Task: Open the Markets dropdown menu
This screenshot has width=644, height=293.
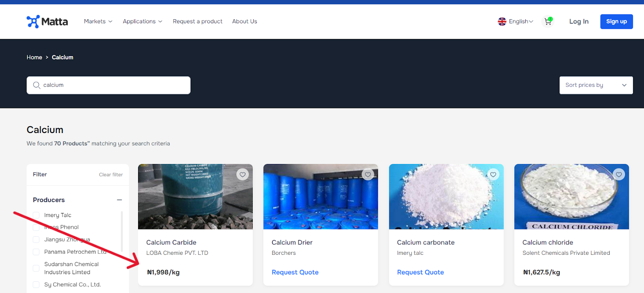Action: [98, 21]
